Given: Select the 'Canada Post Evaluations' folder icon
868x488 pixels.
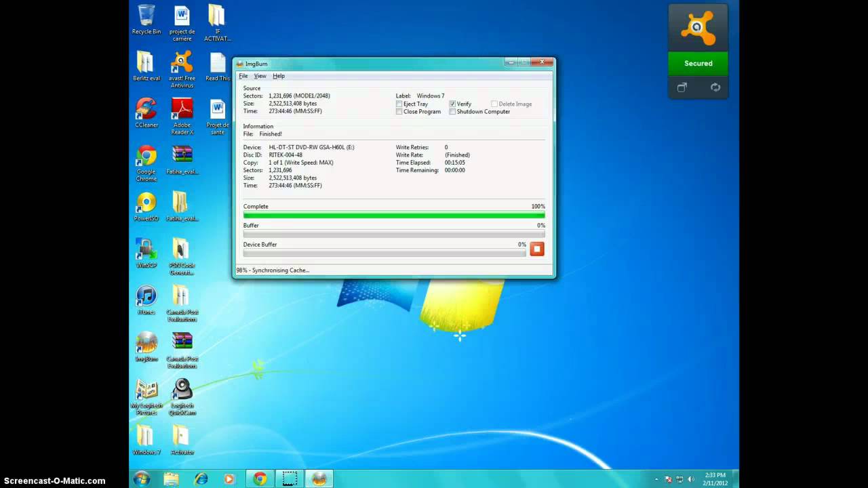Looking at the screenshot, I should point(182,303).
